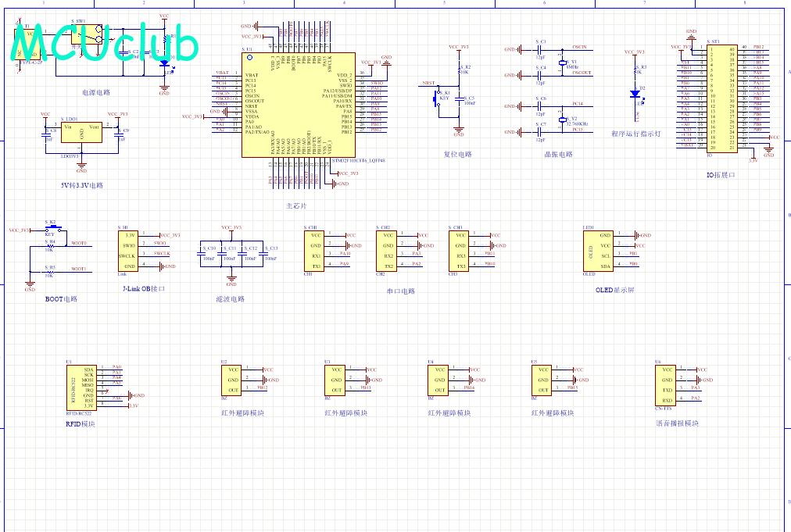791x532 pixels.
Task: Select the STM32F103C8T6 main chip symbol S_U1
Action: (x=298, y=105)
